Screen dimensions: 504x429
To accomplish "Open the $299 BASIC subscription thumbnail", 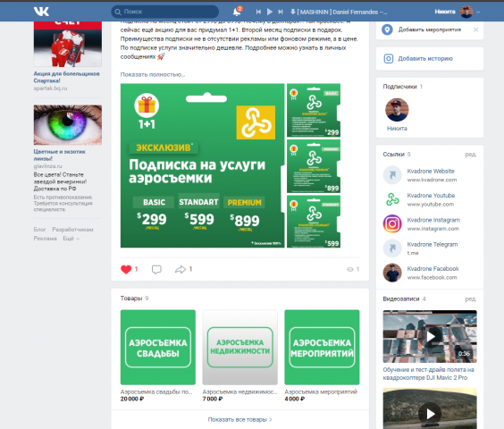I will [x=314, y=110].
